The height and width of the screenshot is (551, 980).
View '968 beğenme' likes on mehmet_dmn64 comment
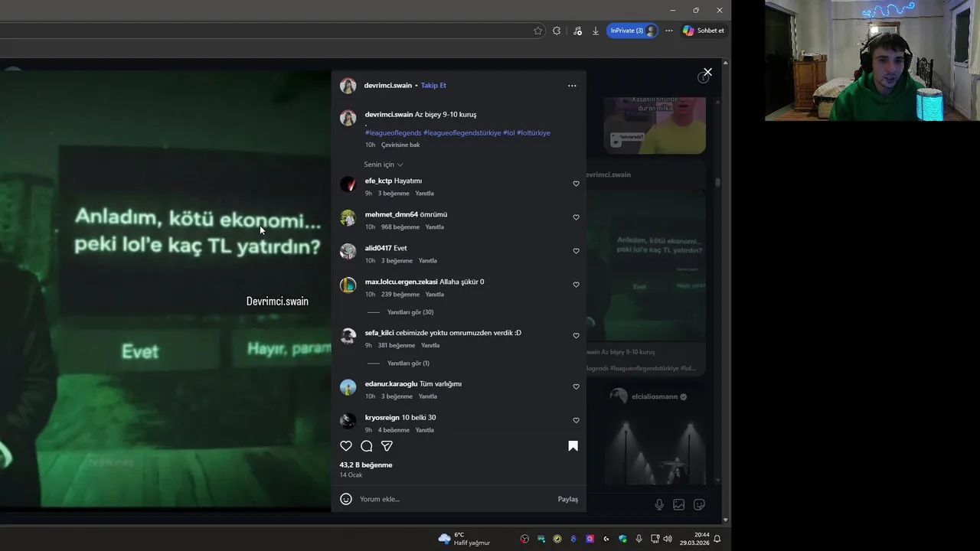pyautogui.click(x=400, y=227)
